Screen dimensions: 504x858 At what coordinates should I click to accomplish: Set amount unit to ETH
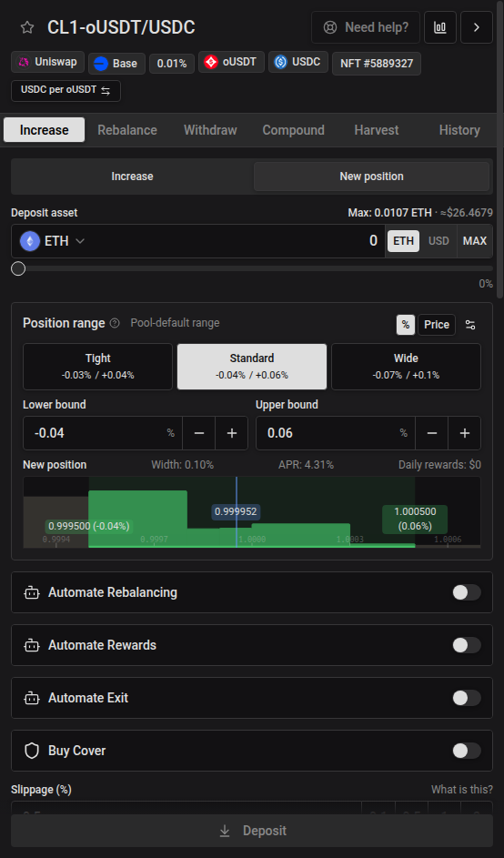403,241
